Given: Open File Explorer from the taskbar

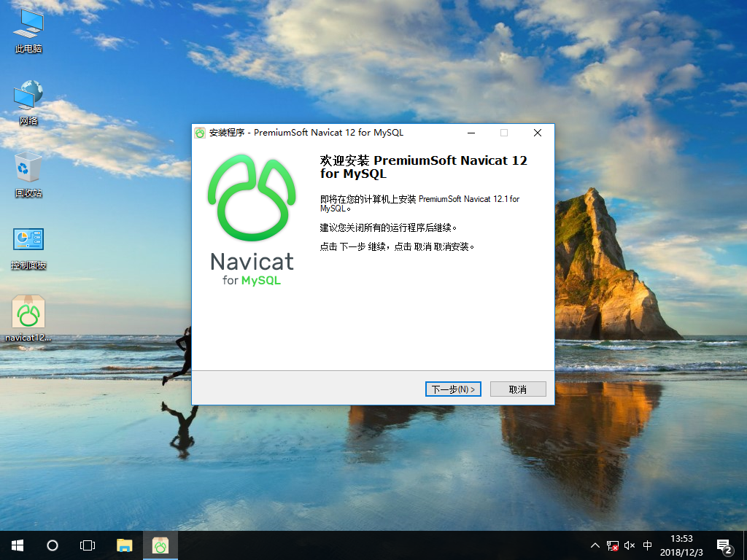Looking at the screenshot, I should coord(124,545).
